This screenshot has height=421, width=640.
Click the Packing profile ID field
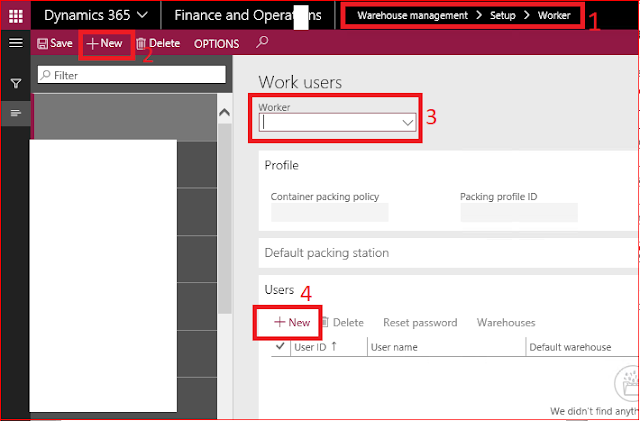(x=519, y=212)
